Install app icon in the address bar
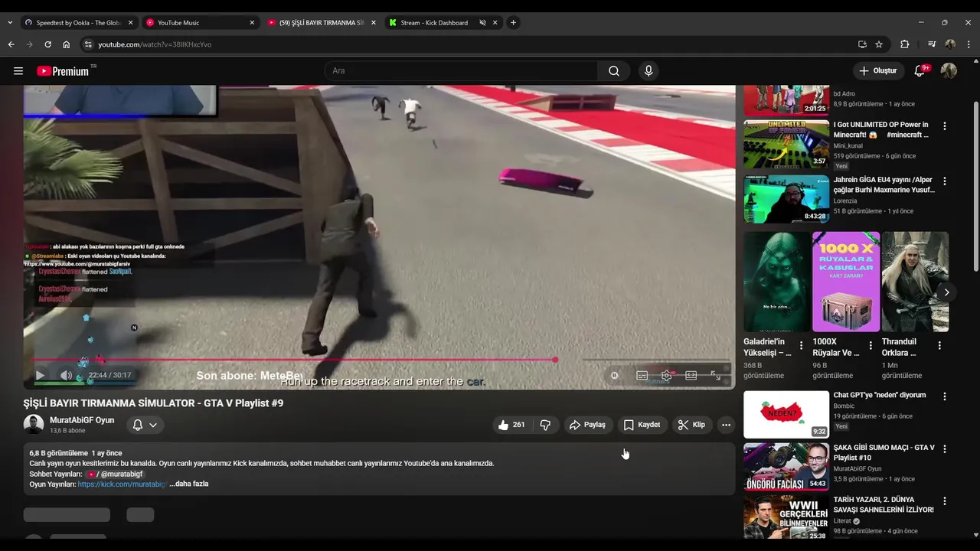 (862, 44)
